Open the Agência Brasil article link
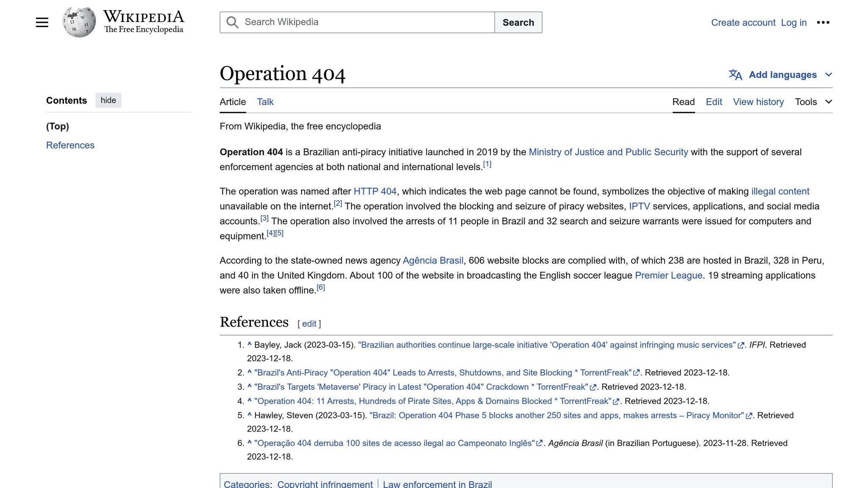This screenshot has width=868, height=488. pos(433,261)
